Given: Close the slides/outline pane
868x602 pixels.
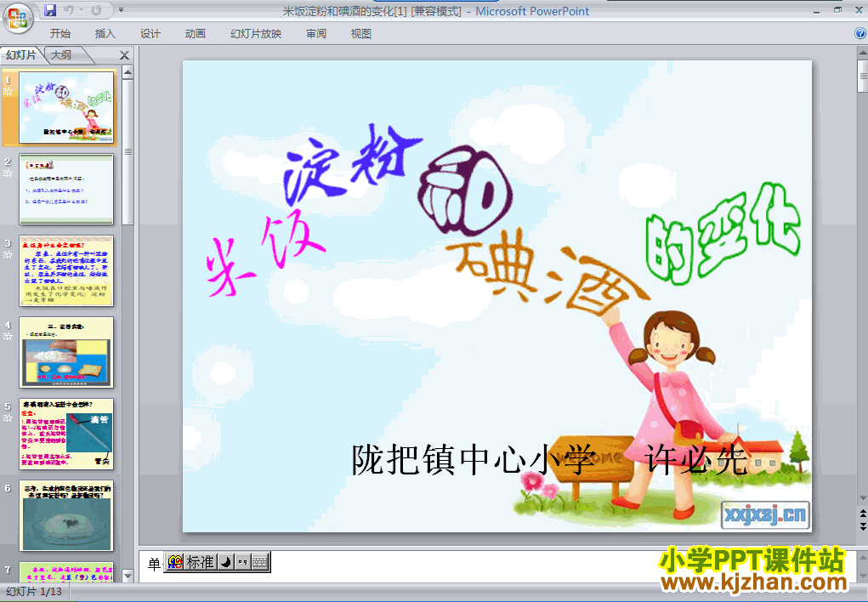Looking at the screenshot, I should (125, 55).
